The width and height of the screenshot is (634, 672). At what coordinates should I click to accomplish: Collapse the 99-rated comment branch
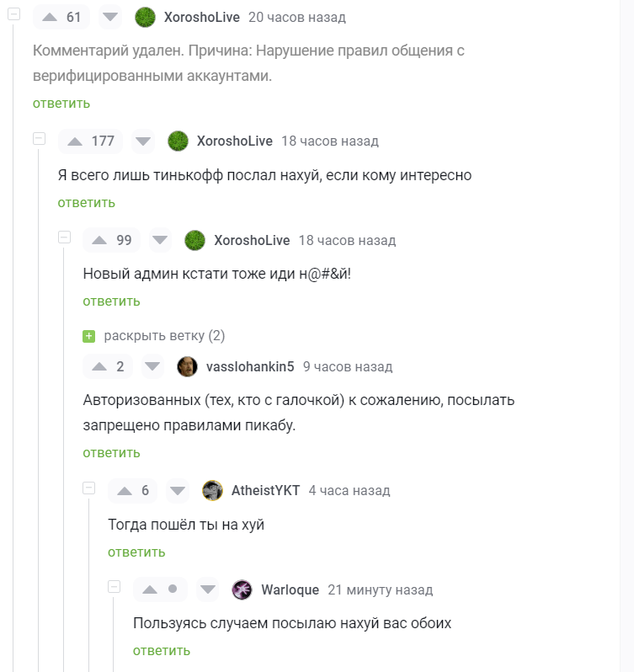coord(64,237)
